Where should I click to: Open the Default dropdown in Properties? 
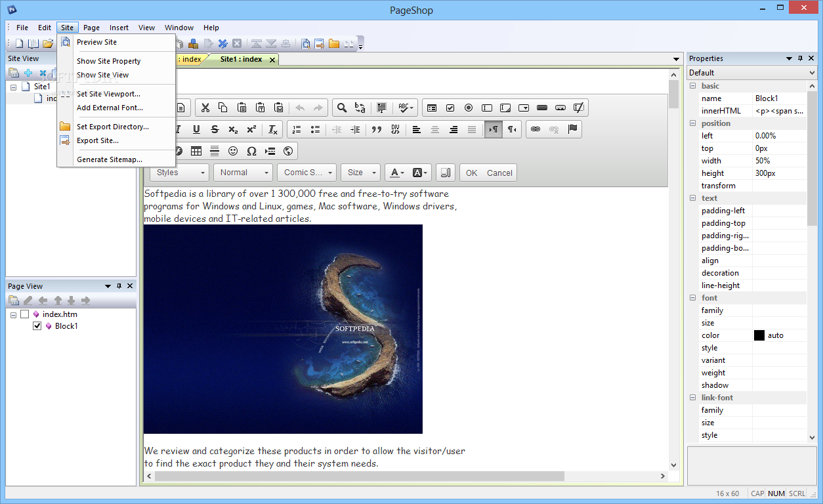751,73
